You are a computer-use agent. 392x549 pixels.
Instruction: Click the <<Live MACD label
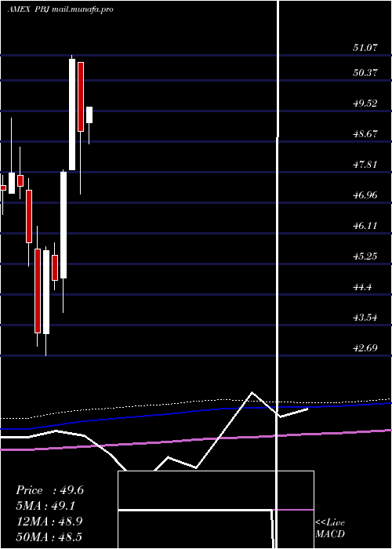(330, 528)
